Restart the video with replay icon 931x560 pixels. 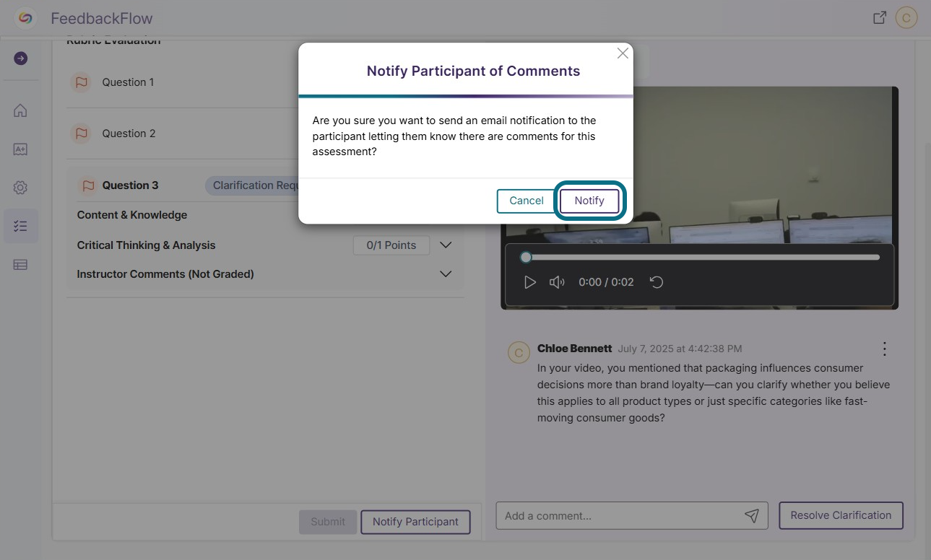[657, 282]
